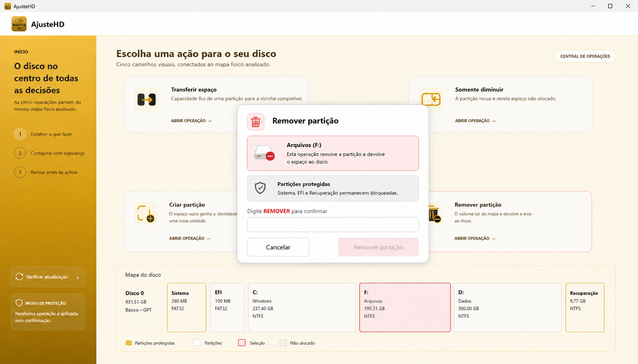
Task: Click the shield icon beside Partições protegidas
Action: [260, 188]
